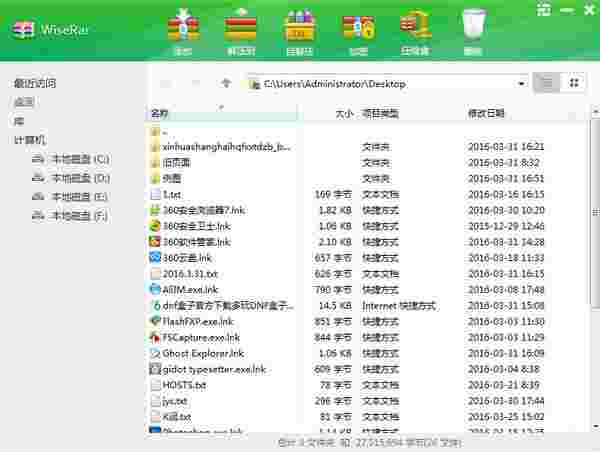The width and height of the screenshot is (600, 452).
Task: Select the 旧桌面 folder row
Action: [x=366, y=163]
